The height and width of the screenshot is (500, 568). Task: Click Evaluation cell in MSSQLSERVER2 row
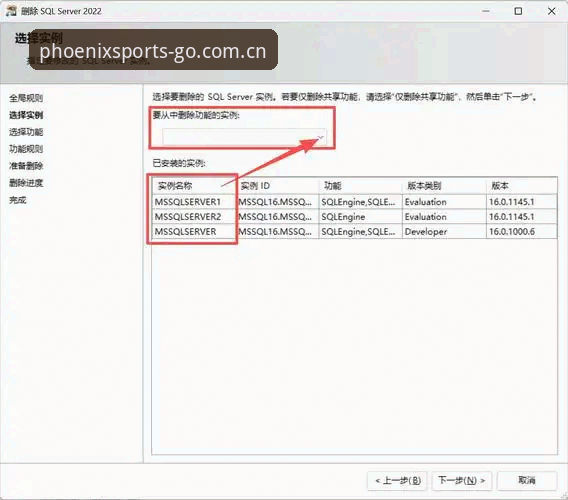[x=444, y=217]
